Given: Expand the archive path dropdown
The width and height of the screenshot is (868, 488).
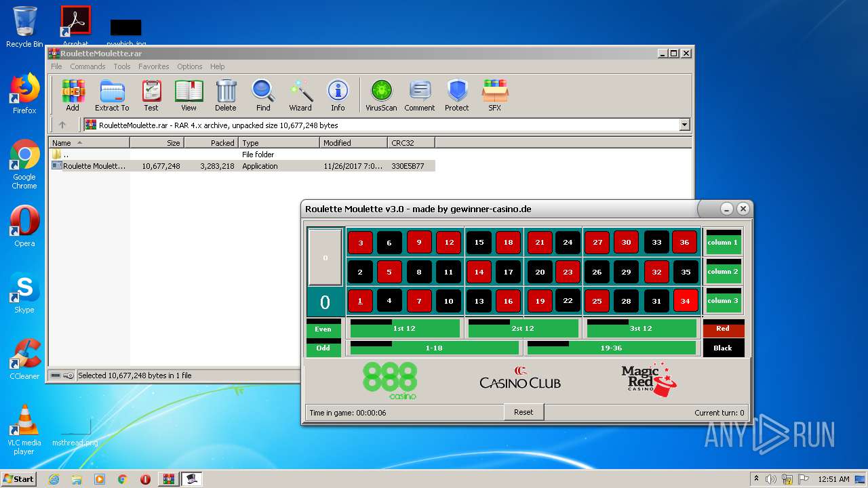Looking at the screenshot, I should [684, 125].
